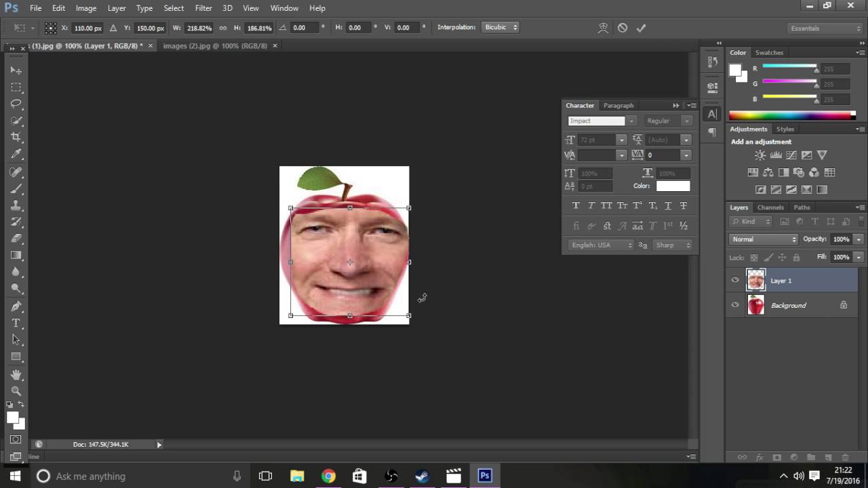Open the collapsed History panel icon
Screen dimensions: 868x488
tap(712, 62)
